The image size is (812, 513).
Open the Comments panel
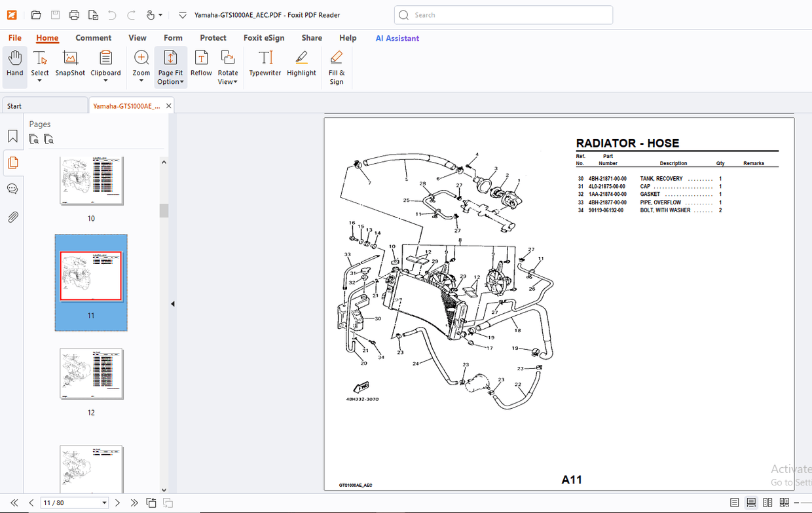click(12, 189)
